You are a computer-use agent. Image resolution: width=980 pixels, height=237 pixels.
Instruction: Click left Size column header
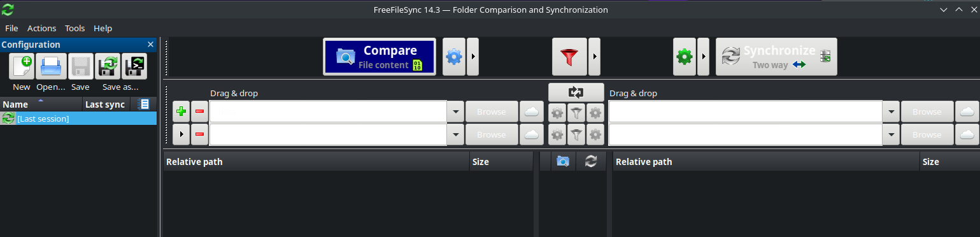click(501, 161)
